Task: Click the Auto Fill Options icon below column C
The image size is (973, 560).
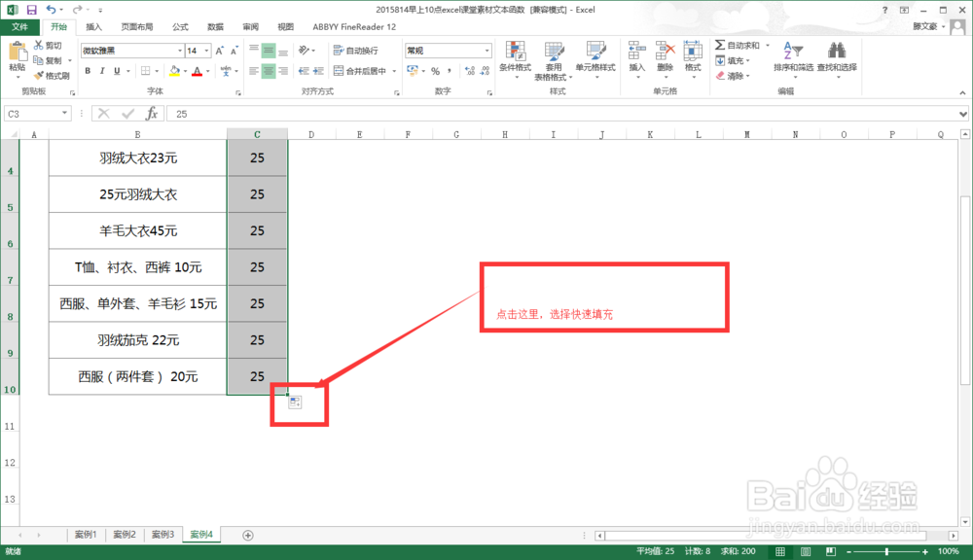Action: click(295, 402)
